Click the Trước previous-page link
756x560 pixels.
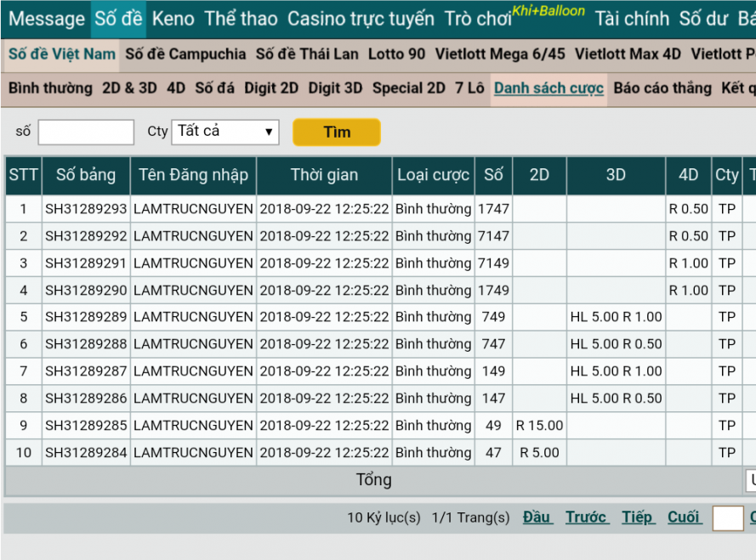point(586,518)
